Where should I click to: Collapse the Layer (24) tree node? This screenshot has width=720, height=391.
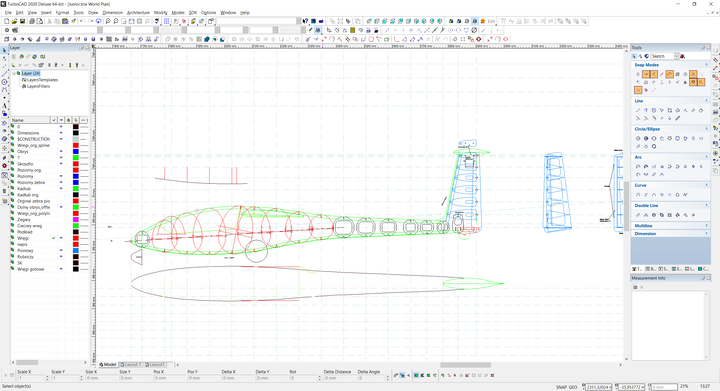pos(14,73)
